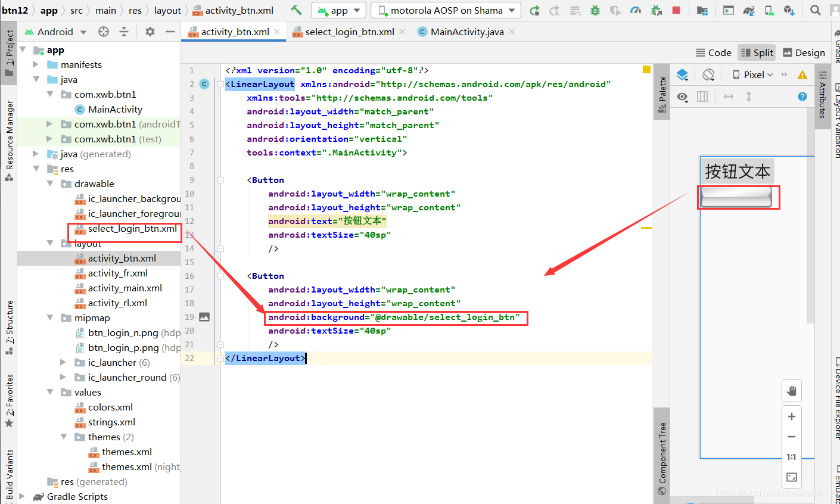Click the Orientation for Preview icon
This screenshot has width=840, height=504.
(x=708, y=74)
